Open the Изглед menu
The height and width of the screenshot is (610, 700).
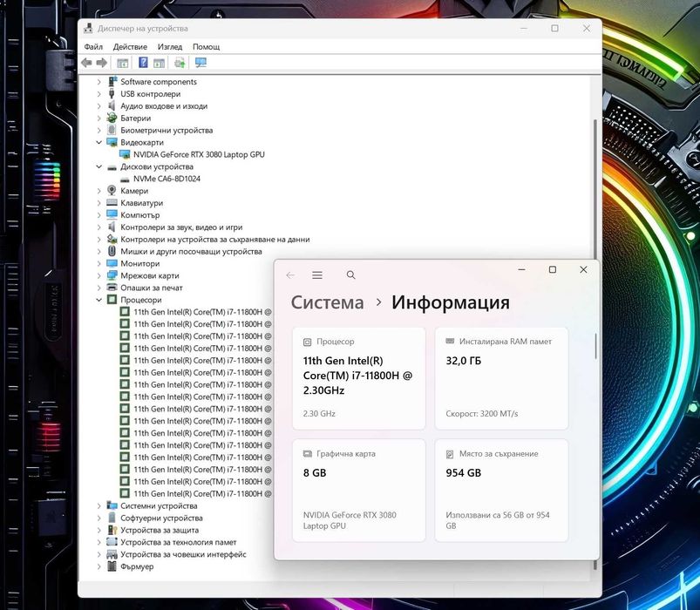(x=170, y=46)
